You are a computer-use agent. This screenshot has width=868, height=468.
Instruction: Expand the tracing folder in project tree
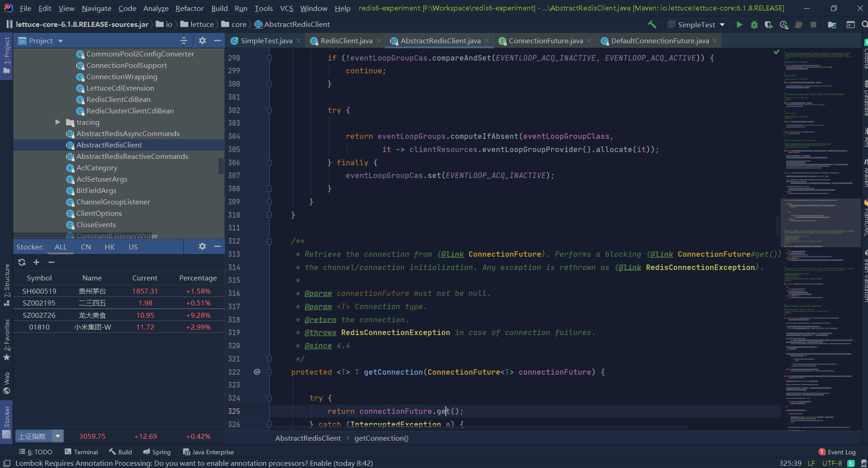pyautogui.click(x=58, y=122)
